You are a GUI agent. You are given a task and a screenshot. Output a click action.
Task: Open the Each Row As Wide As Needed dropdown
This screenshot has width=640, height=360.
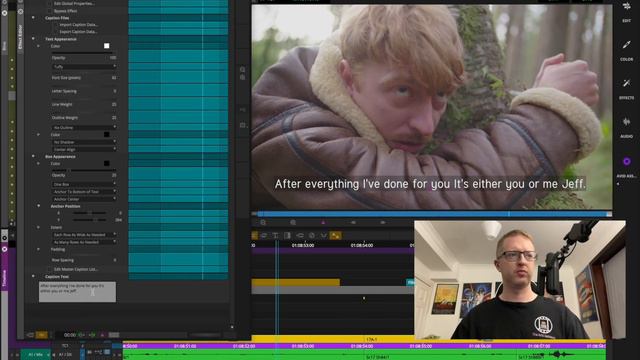[84, 235]
